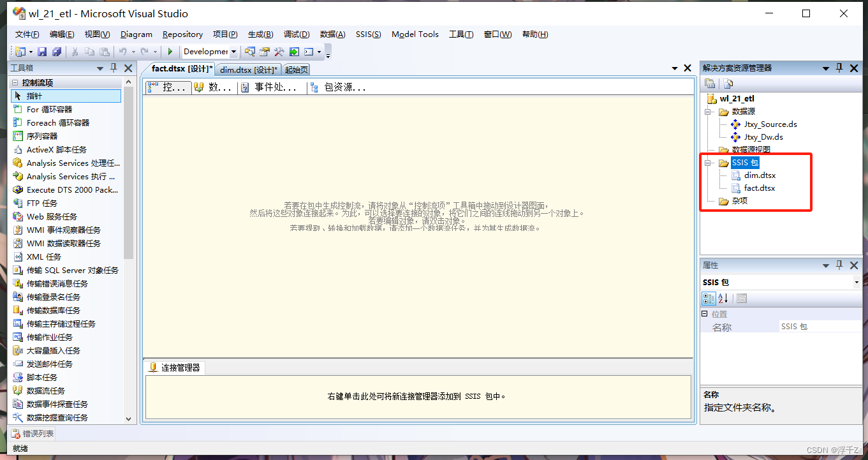Screen dimensions: 868x460
Task: Select XML 任务 in the toolbox
Action: click(66, 256)
